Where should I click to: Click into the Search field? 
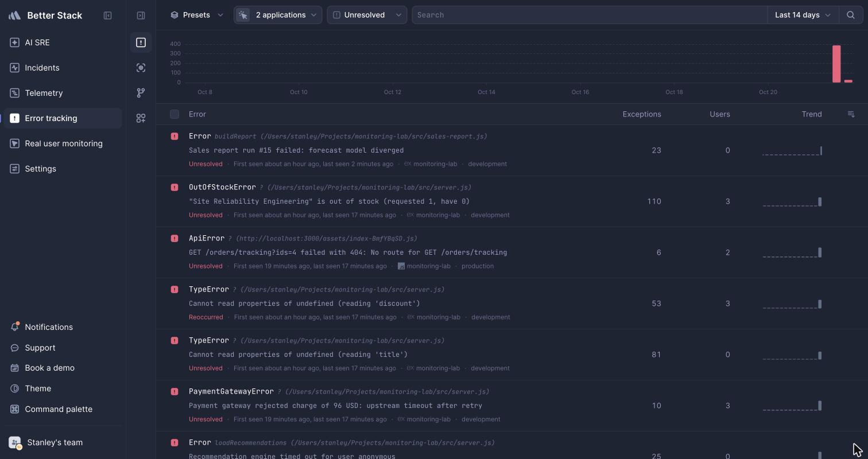(590, 15)
